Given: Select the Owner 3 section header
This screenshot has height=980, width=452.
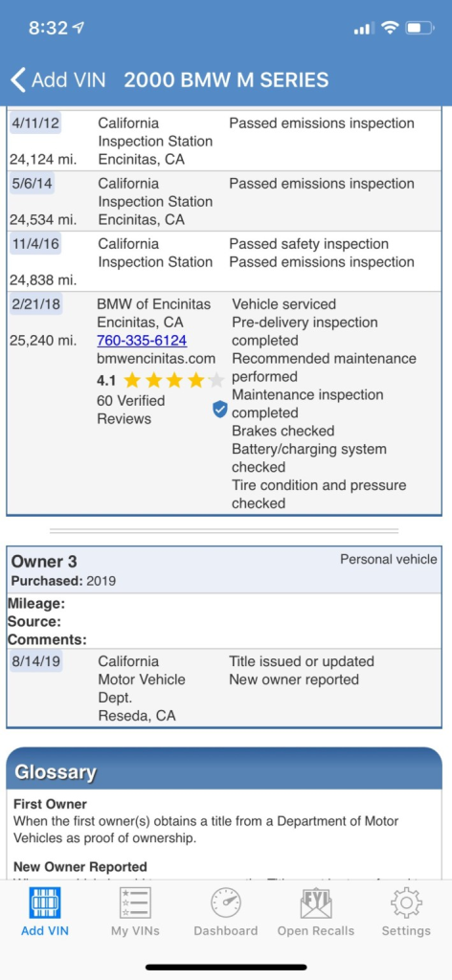Looking at the screenshot, I should point(224,569).
